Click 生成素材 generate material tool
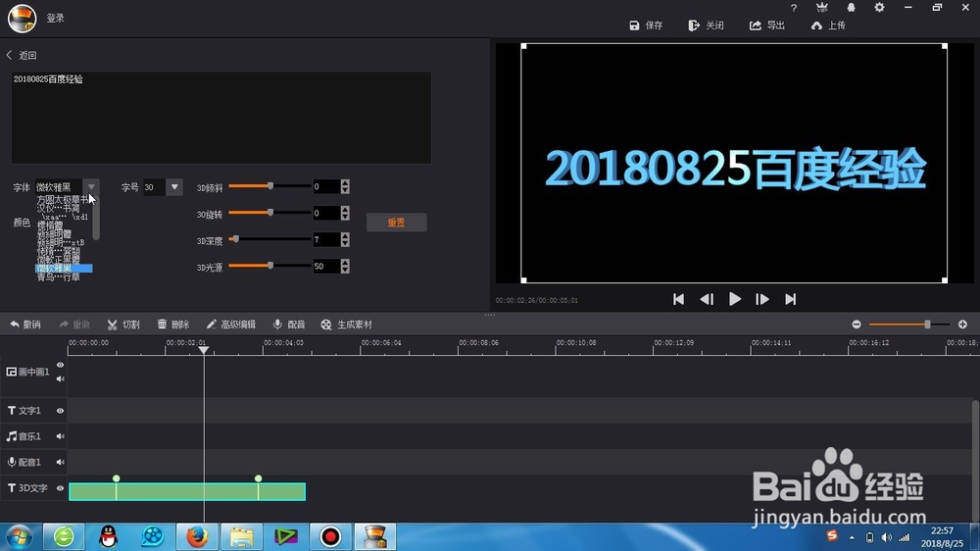 347,325
